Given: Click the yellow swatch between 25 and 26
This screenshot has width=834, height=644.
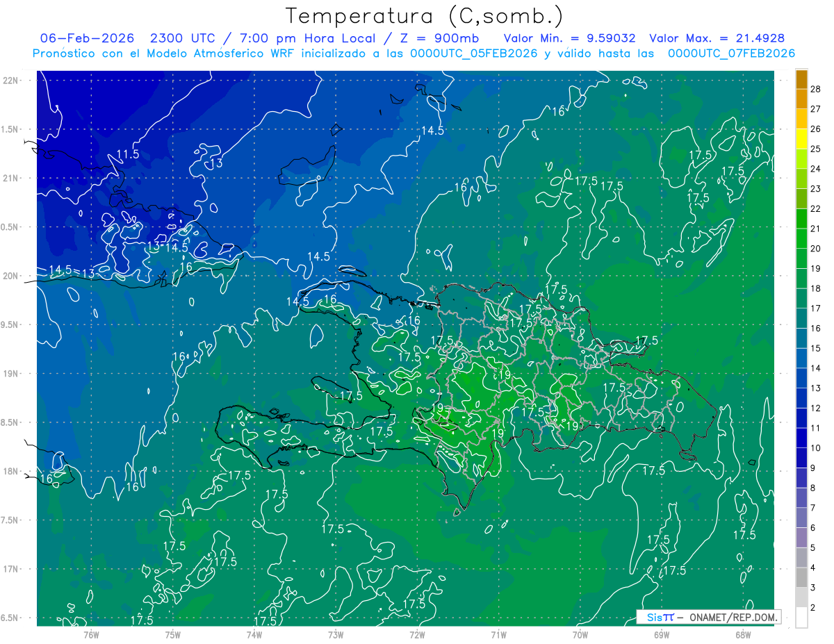Looking at the screenshot, I should coord(801,138).
